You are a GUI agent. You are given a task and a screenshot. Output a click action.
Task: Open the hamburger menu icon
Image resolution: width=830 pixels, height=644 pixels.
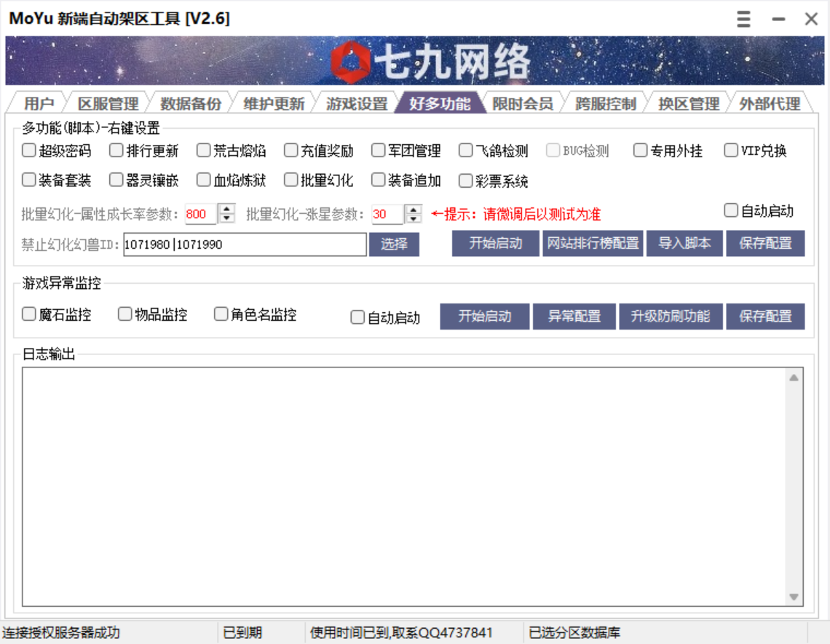[x=743, y=19]
